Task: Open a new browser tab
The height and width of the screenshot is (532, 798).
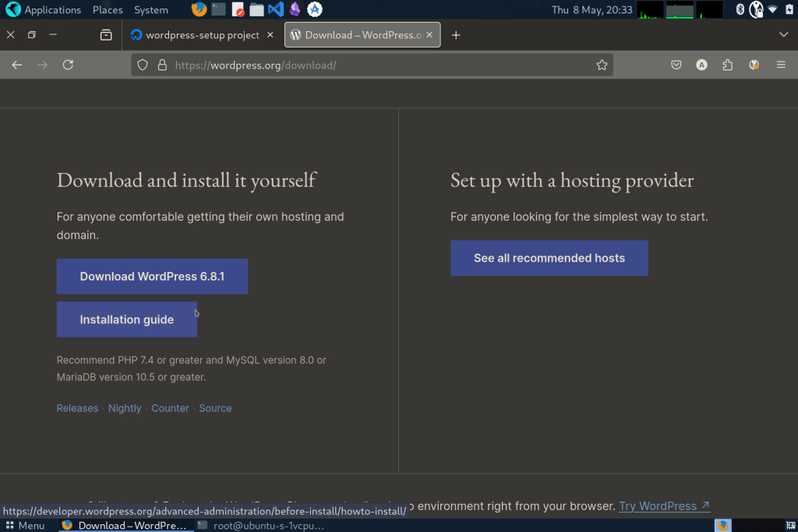Action: tap(456, 35)
